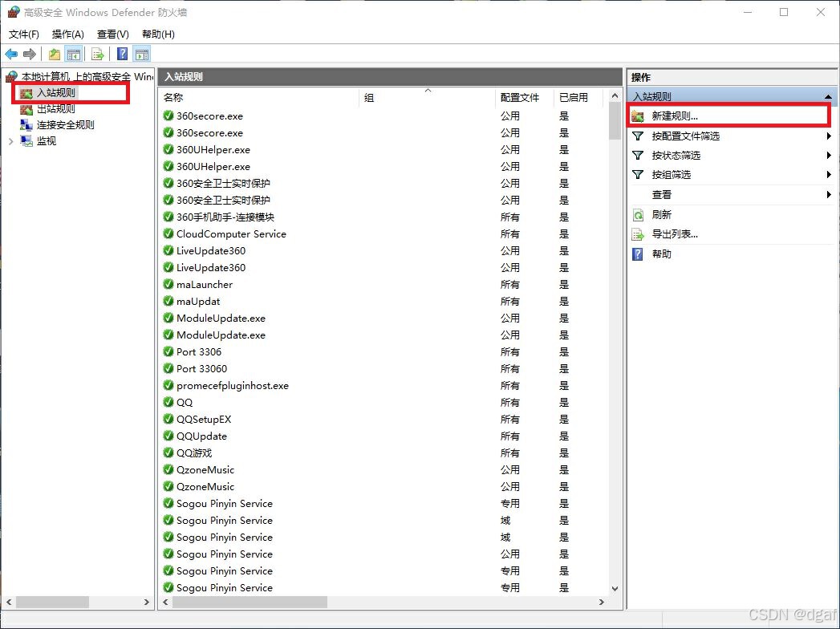The image size is (840, 629).
Task: Click the filter funnel icon for 按状态筛选
Action: (638, 156)
